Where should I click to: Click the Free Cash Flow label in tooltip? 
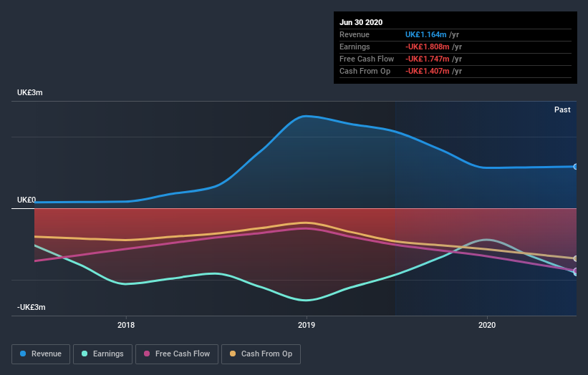367,59
